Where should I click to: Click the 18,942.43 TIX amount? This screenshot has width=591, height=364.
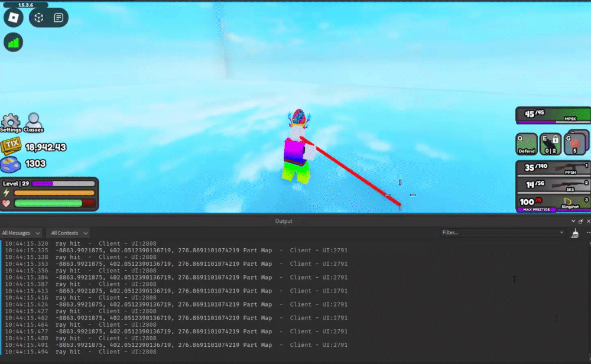pyautogui.click(x=46, y=147)
